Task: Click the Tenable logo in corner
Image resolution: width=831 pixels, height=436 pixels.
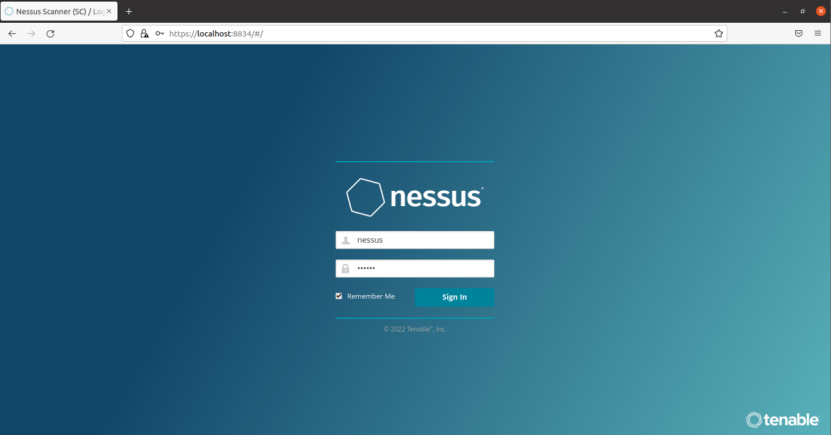Action: tap(782, 420)
